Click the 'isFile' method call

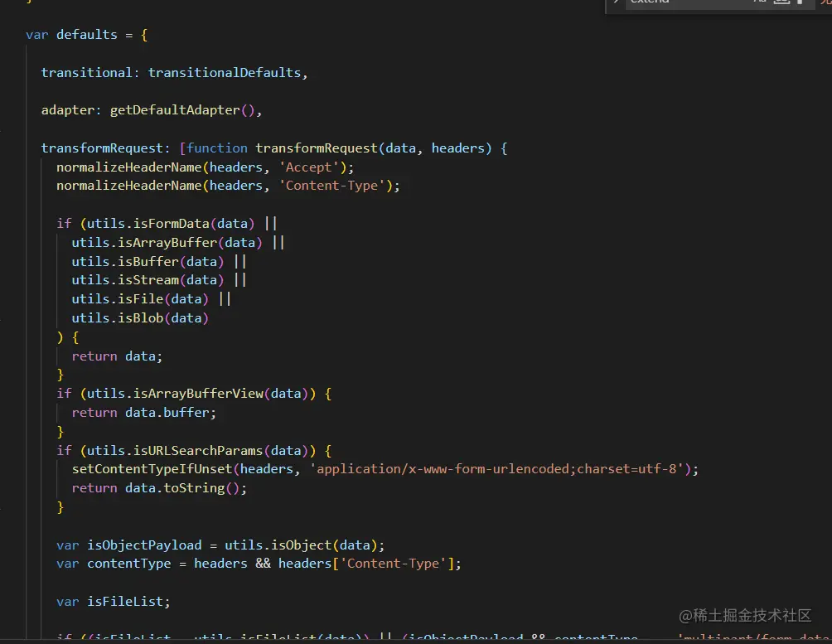[x=141, y=299]
